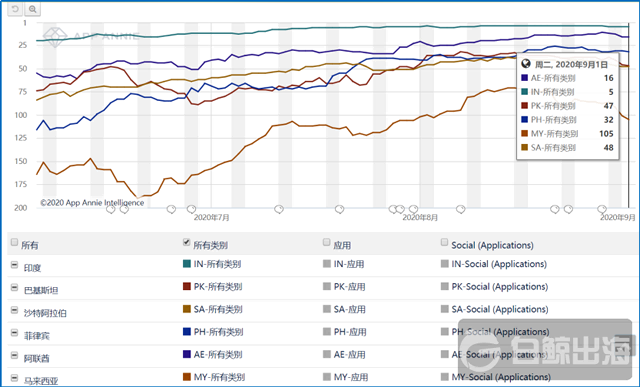The width and height of the screenshot is (640, 387).
Task: Click the magnifier zoom icon
Action: coord(32,9)
